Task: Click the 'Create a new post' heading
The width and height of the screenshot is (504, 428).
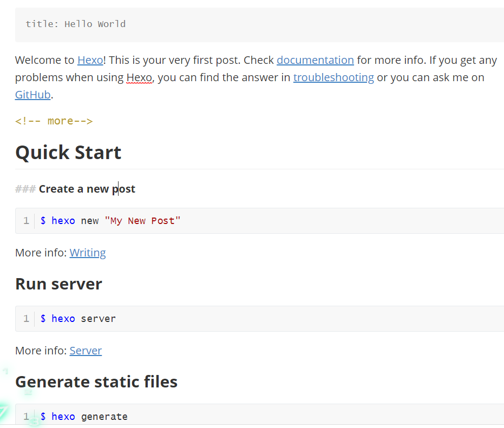Action: tap(87, 189)
